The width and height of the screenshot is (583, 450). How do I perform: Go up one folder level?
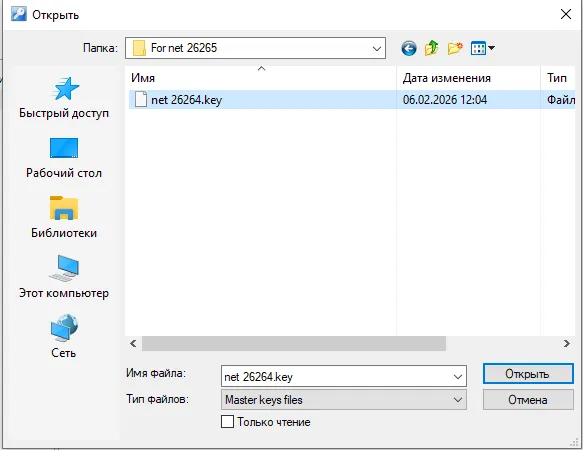pos(431,48)
